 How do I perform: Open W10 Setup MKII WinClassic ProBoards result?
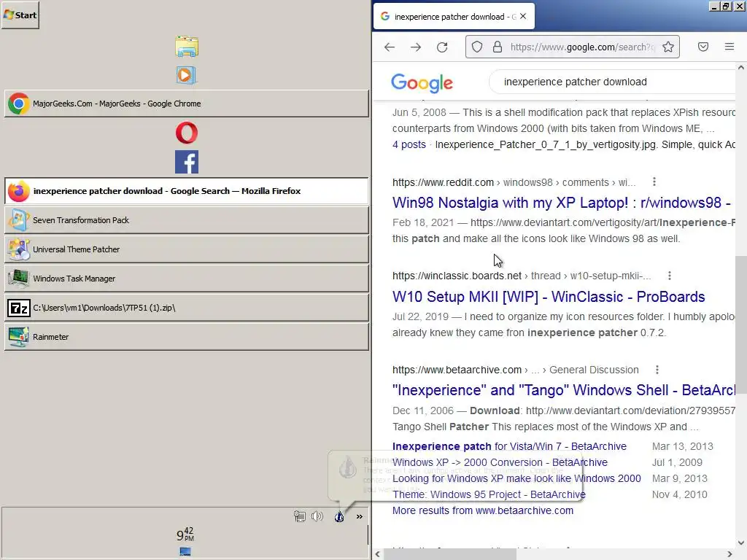click(x=549, y=297)
